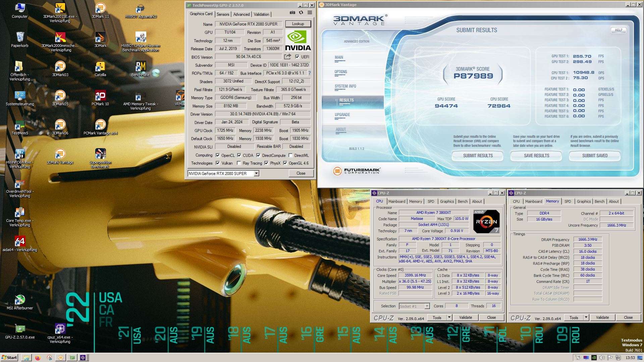Open Graphics tab in right CPU-Z window
Screen dimensions: 644x362
click(x=584, y=201)
